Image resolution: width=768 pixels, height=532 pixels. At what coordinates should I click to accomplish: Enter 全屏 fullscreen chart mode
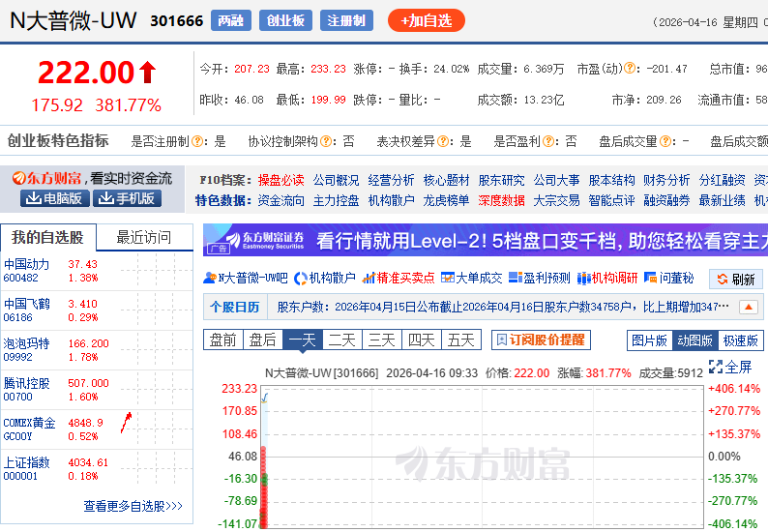[x=716, y=368]
